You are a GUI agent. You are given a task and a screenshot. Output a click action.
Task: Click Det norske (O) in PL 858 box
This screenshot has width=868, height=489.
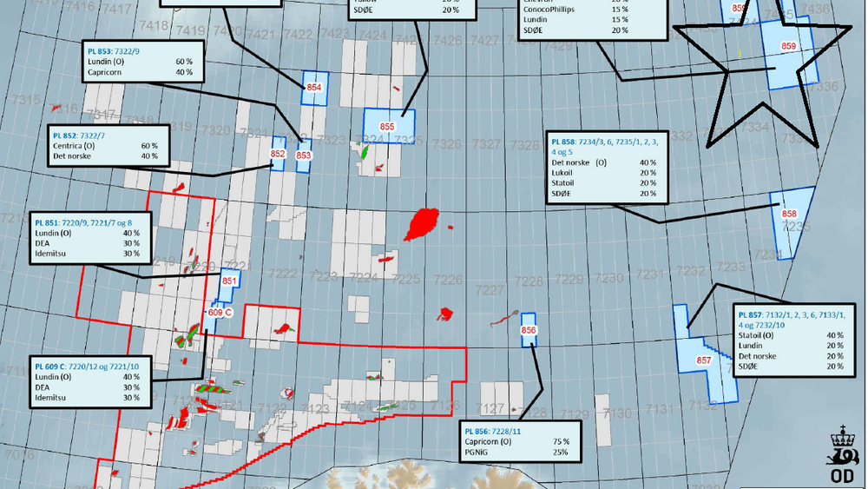coord(579,162)
